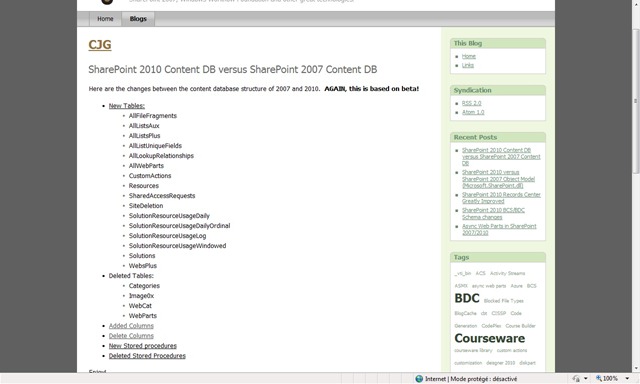640x384 pixels.
Task: Click the Blocked File Types tag
Action: click(503, 301)
